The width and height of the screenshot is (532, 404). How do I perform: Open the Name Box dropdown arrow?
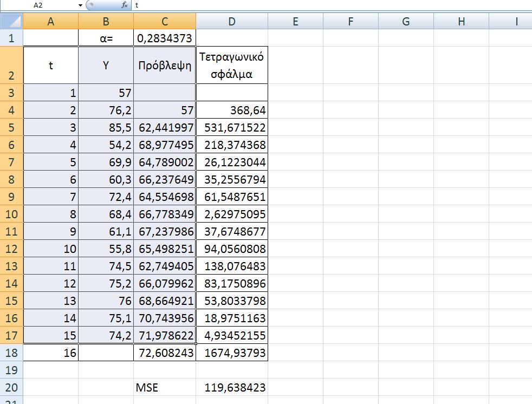80,5
